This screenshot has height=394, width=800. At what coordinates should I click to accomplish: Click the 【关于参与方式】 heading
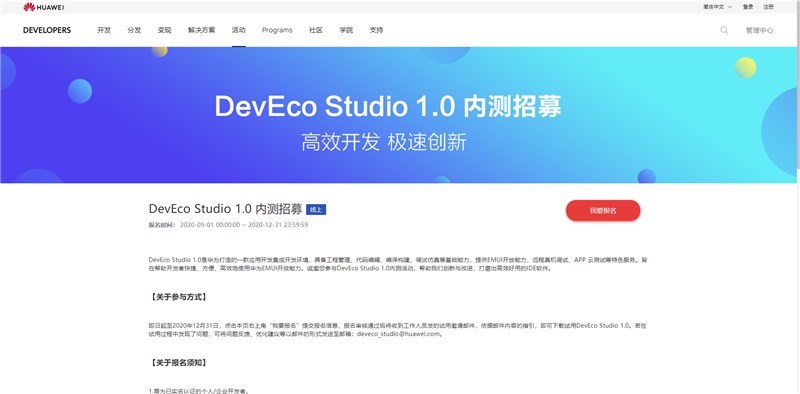click(x=179, y=297)
